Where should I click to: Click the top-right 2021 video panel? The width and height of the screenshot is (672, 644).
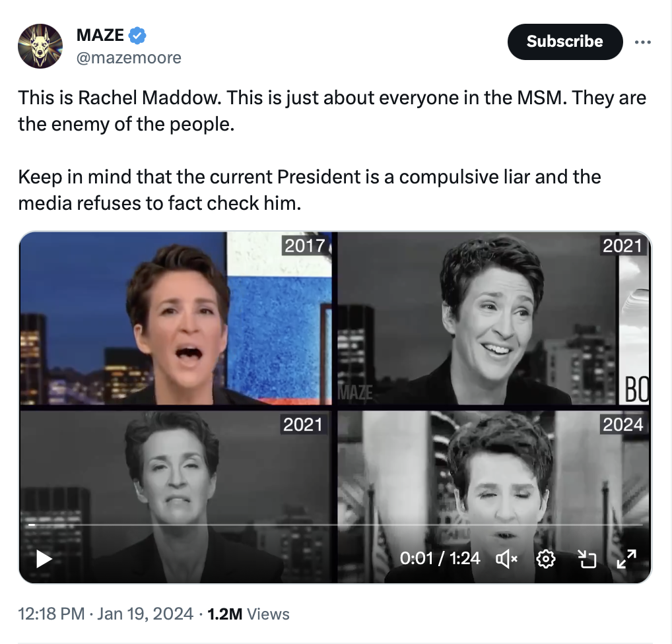pyautogui.click(x=493, y=318)
